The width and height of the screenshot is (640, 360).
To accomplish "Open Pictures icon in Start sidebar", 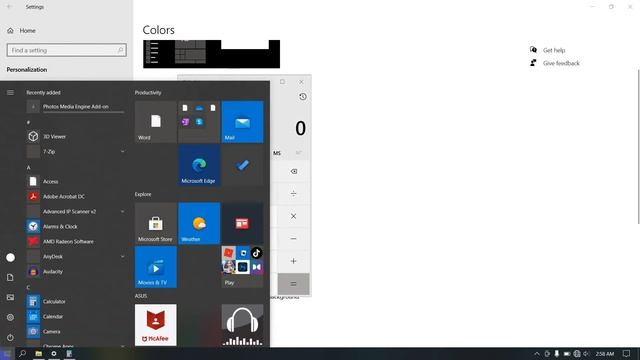I will coord(10,297).
